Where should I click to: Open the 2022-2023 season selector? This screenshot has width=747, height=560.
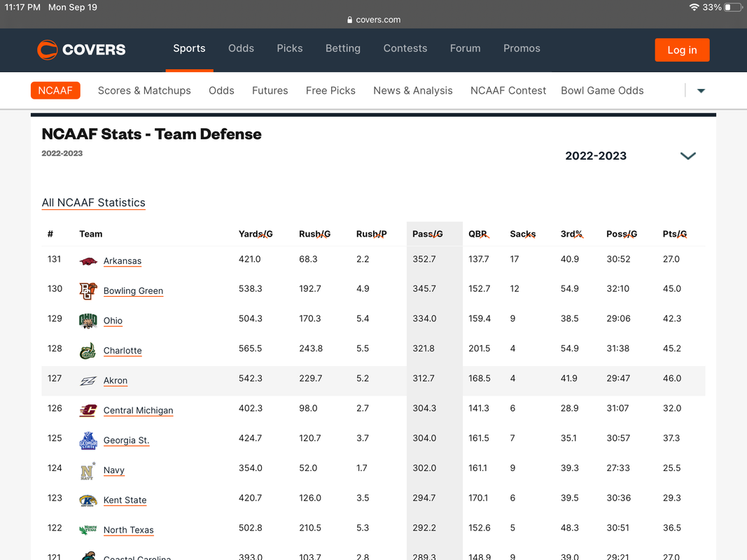pyautogui.click(x=630, y=155)
